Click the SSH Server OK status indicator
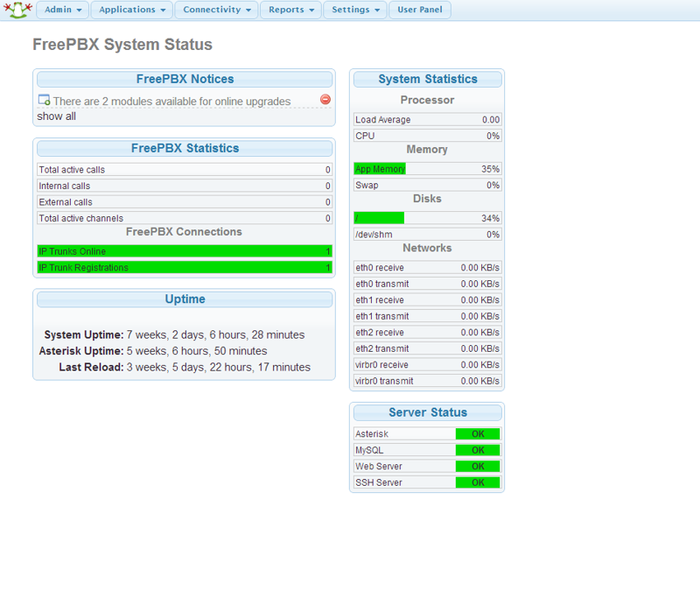The height and width of the screenshot is (605, 700). point(478,482)
